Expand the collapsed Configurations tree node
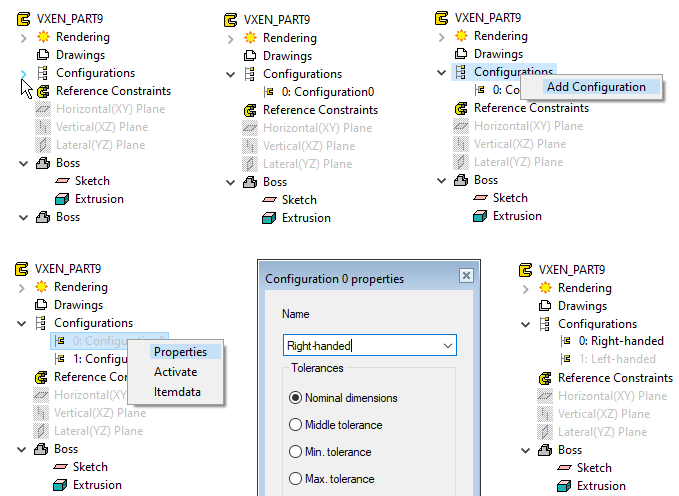 [23, 73]
